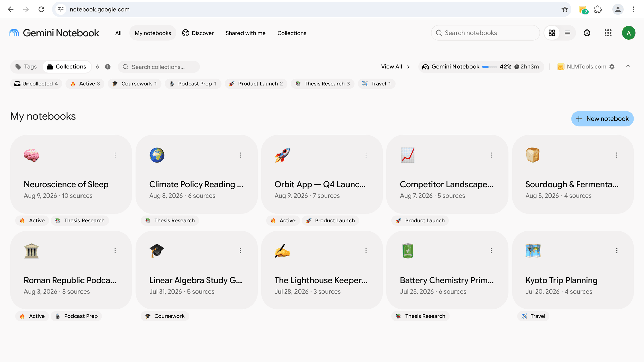Open menu for Sourdough & Fermentation notebook
The width and height of the screenshot is (644, 362).
click(616, 155)
